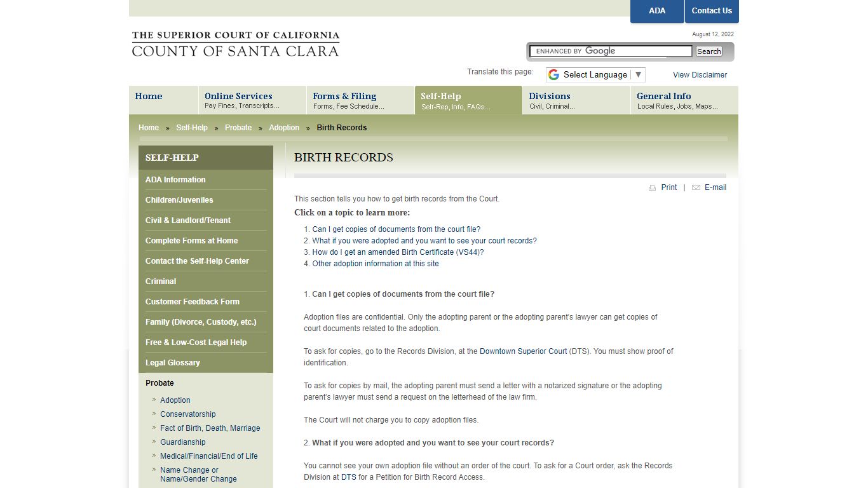Click the Probate sidebar heading
The image size is (868, 488).
[159, 383]
